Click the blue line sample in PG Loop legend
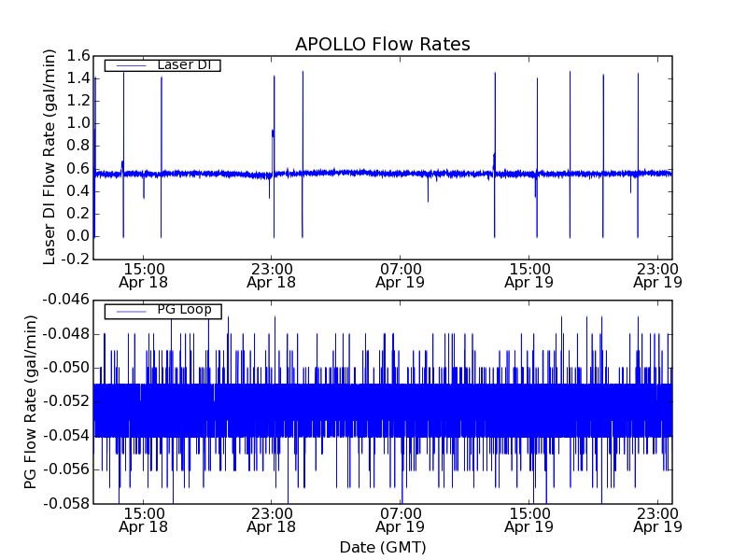747x560 pixels. point(131,311)
